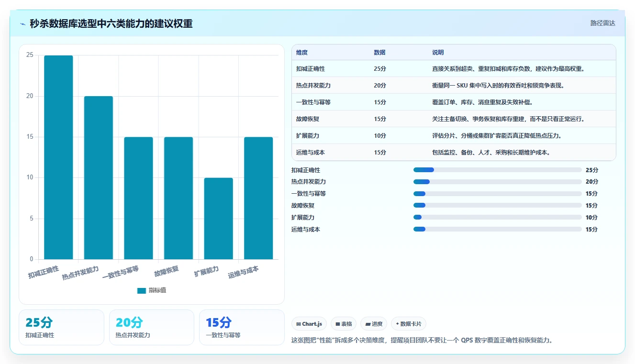Click the 故障恢复 progress bar
Screen dimensions: 635x364
pos(498,205)
